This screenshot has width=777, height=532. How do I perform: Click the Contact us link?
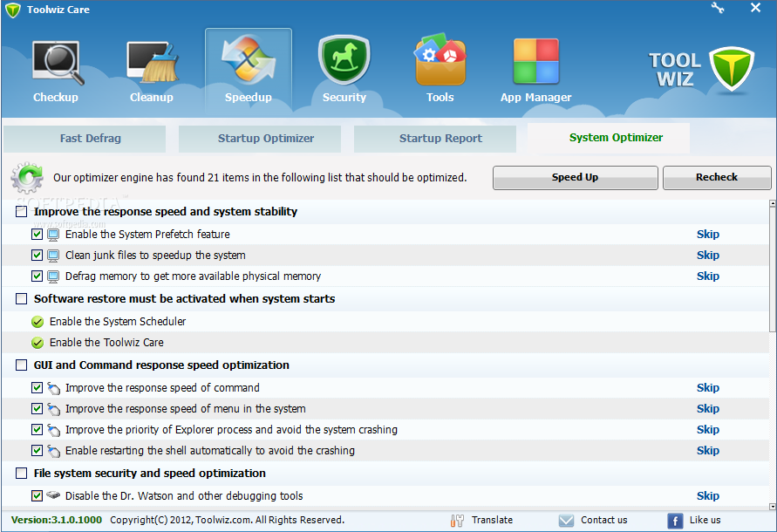(x=604, y=520)
